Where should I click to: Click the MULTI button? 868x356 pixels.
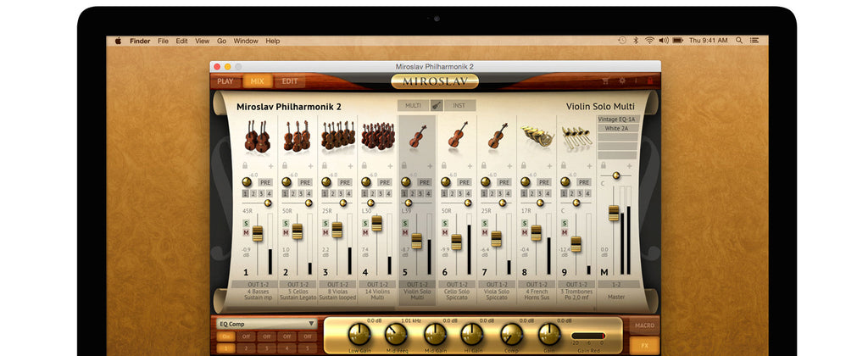coord(413,105)
